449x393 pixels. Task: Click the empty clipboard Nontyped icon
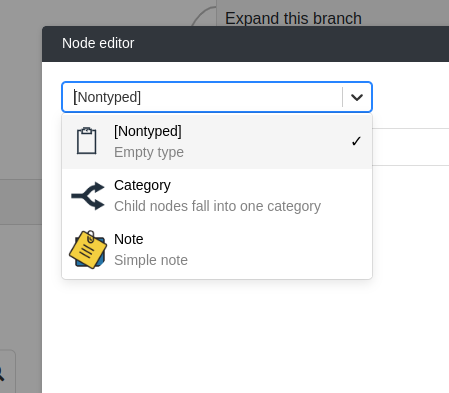pos(87,141)
